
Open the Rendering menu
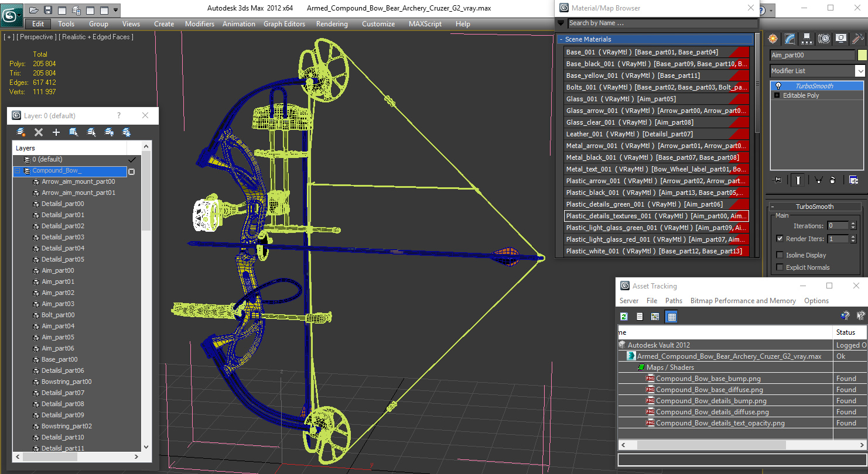click(x=332, y=24)
